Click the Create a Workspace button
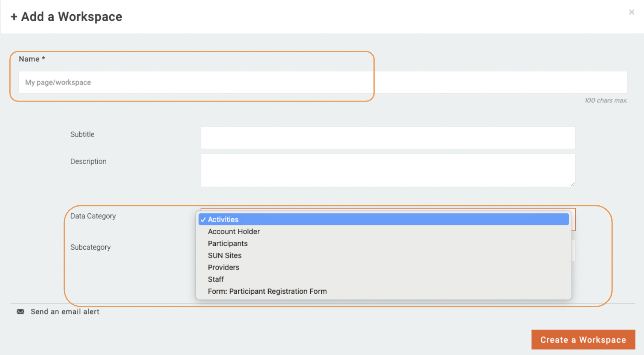 583,340
